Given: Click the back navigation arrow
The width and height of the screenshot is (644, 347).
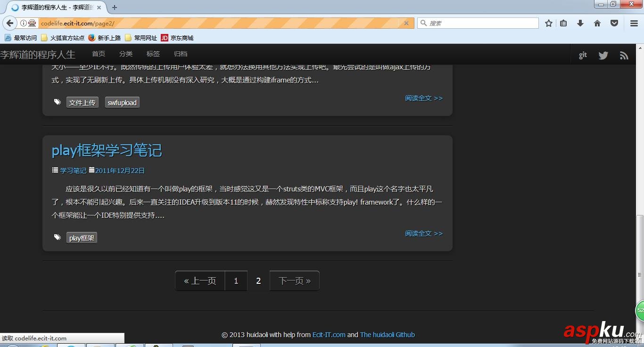Looking at the screenshot, I should point(9,23).
